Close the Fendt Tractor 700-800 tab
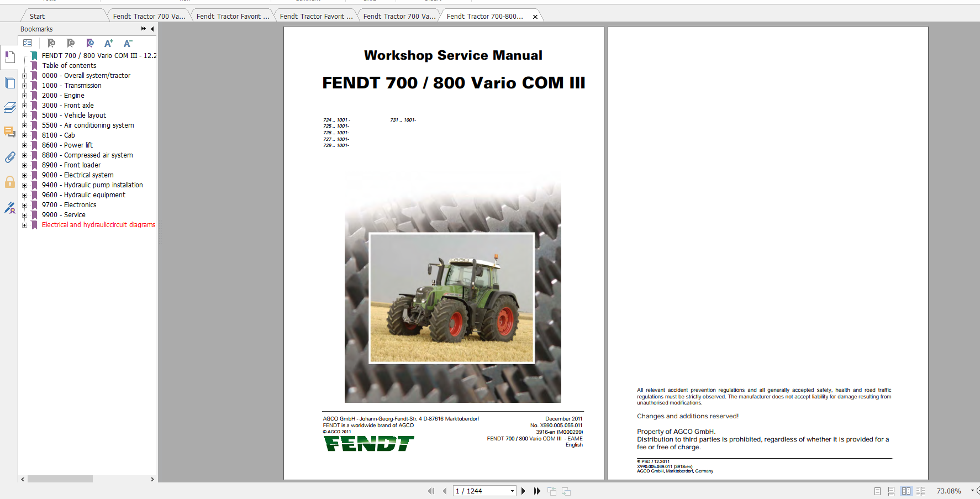The width and height of the screenshot is (980, 499). pos(535,17)
